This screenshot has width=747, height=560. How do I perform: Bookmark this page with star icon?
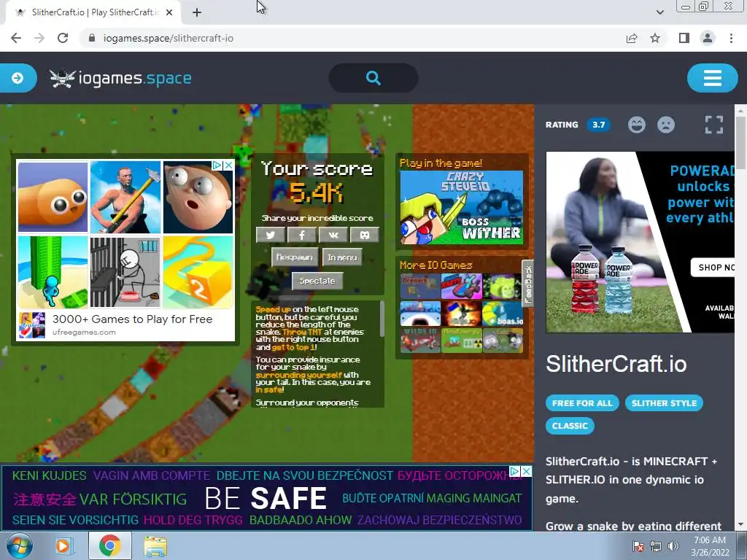[x=655, y=38]
